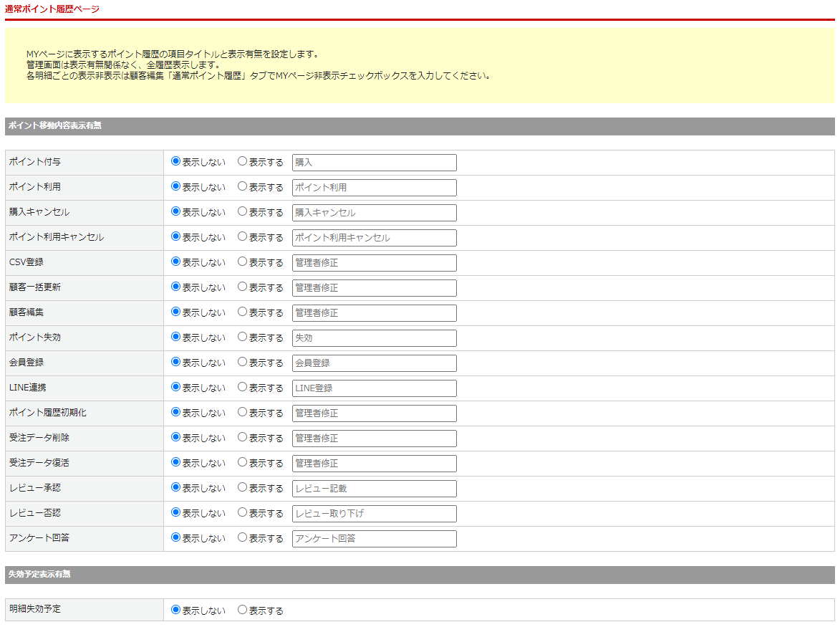Image resolution: width=840 pixels, height=627 pixels.
Task: Select 表示する for 会員登録
Action: 242,363
